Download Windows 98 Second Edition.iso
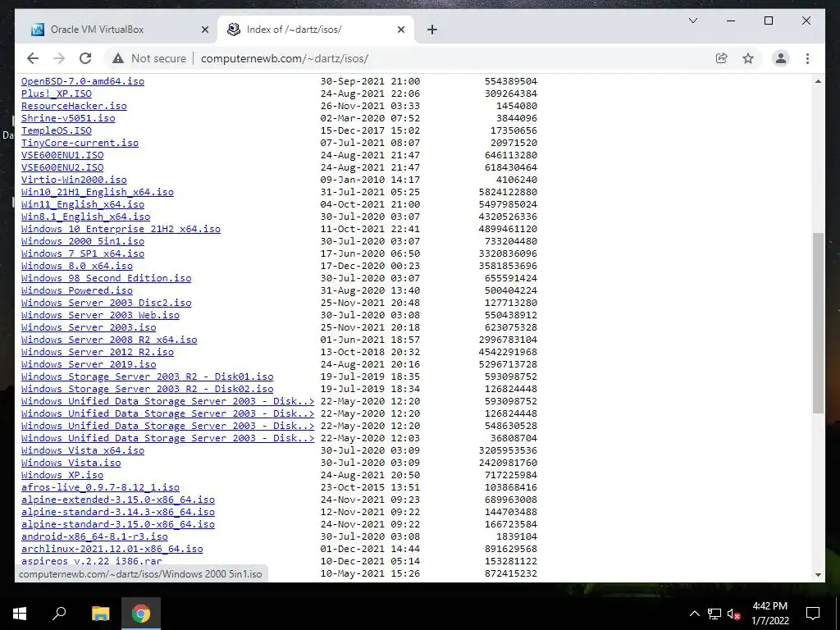The width and height of the screenshot is (840, 630). (x=106, y=279)
